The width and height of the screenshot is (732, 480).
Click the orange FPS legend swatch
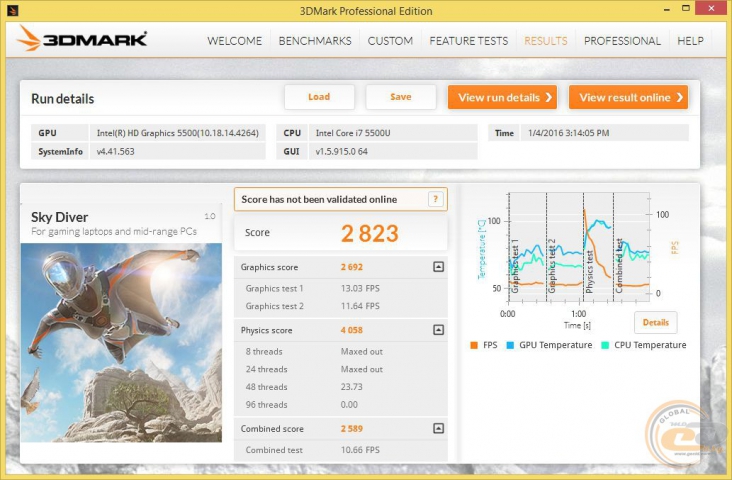(474, 346)
